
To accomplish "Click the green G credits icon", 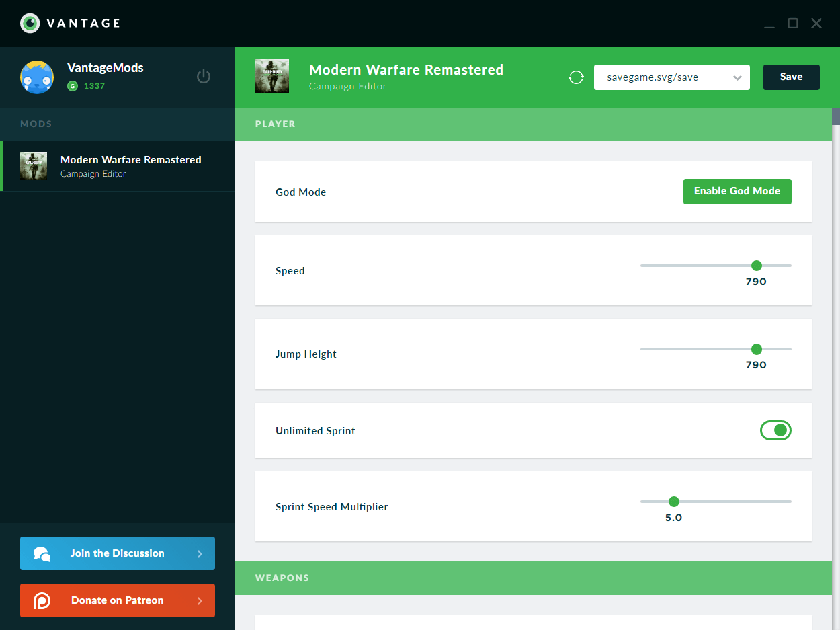I will click(x=73, y=86).
